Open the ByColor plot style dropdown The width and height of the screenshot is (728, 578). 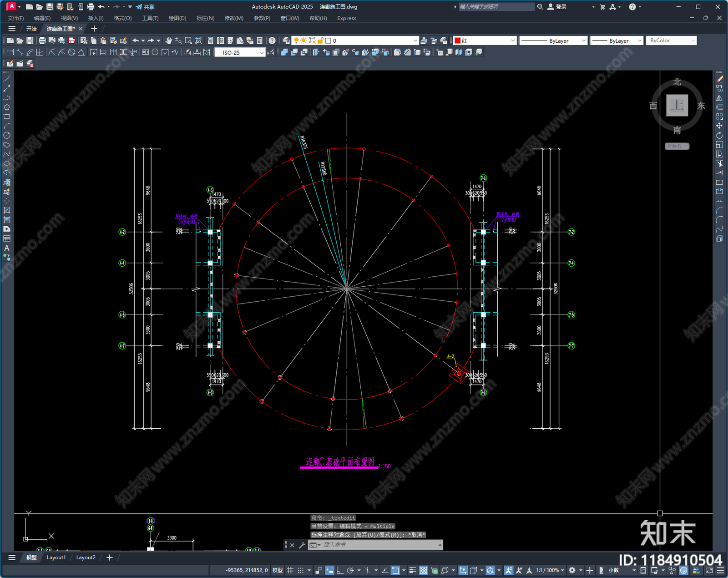coord(672,41)
